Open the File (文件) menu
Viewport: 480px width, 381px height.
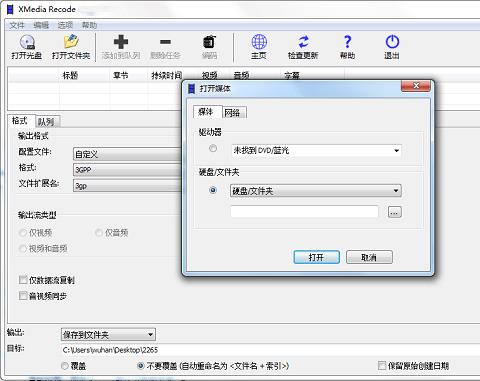point(17,25)
